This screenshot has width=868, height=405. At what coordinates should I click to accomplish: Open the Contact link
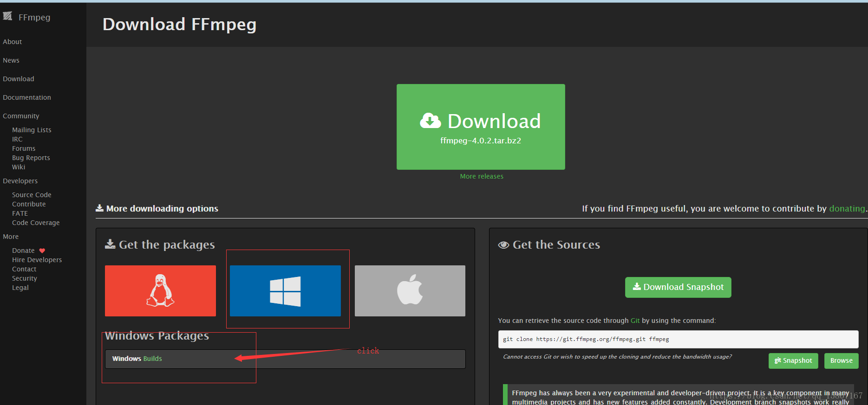click(24, 269)
